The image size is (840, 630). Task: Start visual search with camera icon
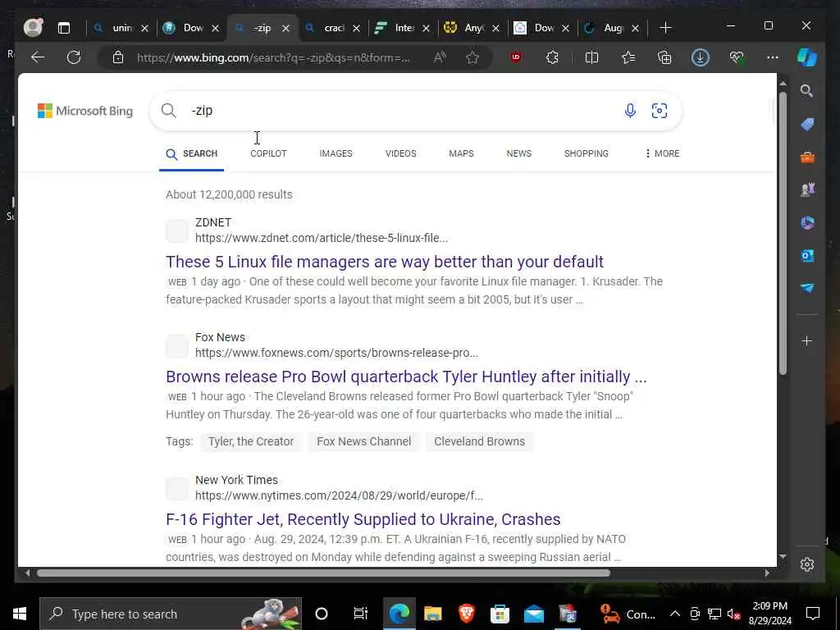[x=659, y=111]
